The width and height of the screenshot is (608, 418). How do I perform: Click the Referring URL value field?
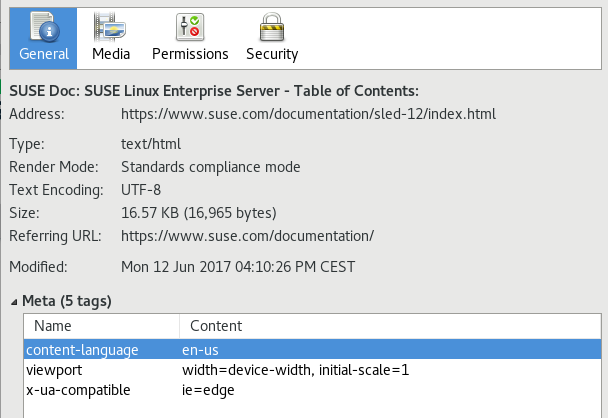[247, 236]
